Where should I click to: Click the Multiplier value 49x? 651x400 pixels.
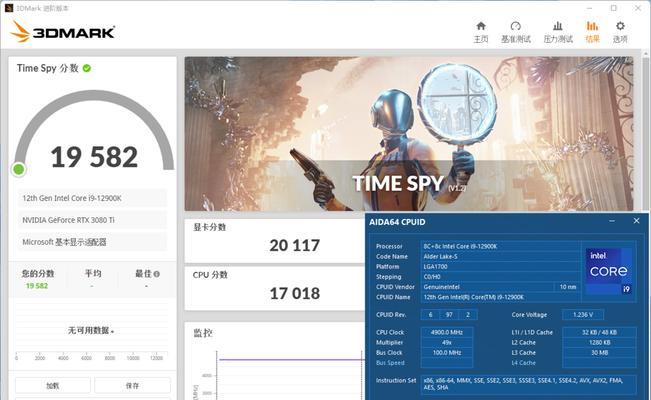pyautogui.click(x=447, y=343)
